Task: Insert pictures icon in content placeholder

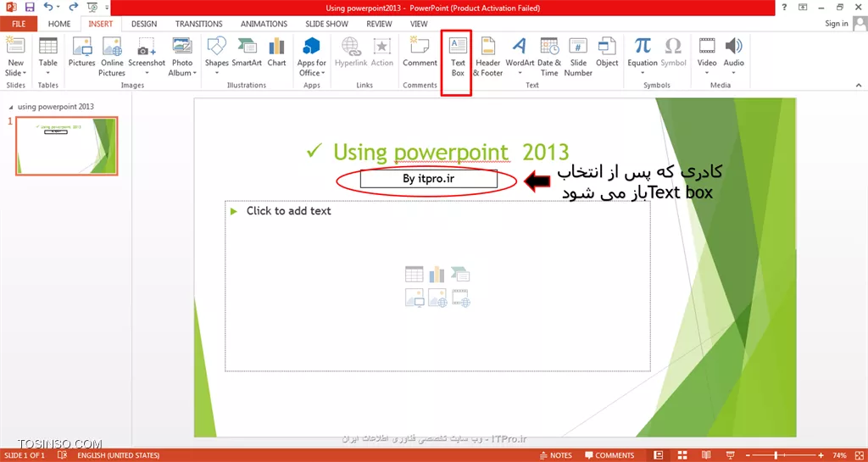Action: [414, 298]
